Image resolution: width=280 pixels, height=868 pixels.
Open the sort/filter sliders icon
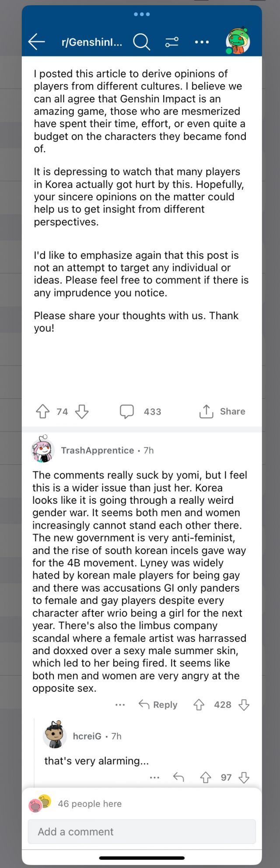(x=171, y=42)
